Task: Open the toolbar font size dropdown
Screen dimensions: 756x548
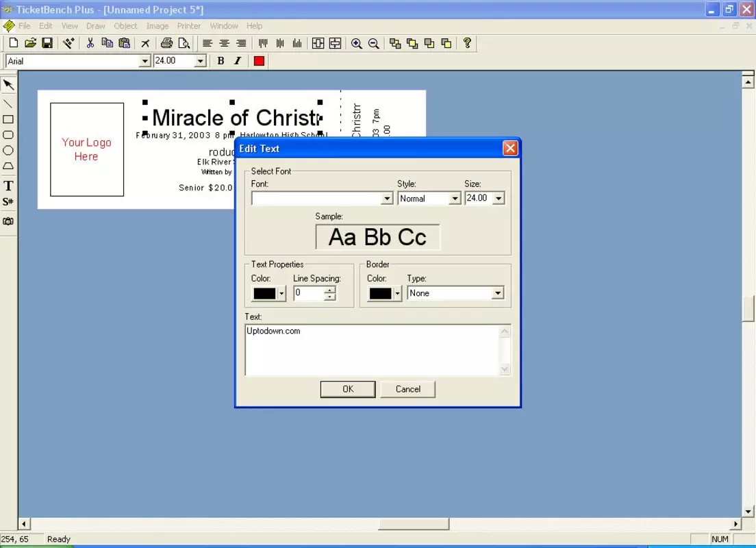Action: (200, 61)
